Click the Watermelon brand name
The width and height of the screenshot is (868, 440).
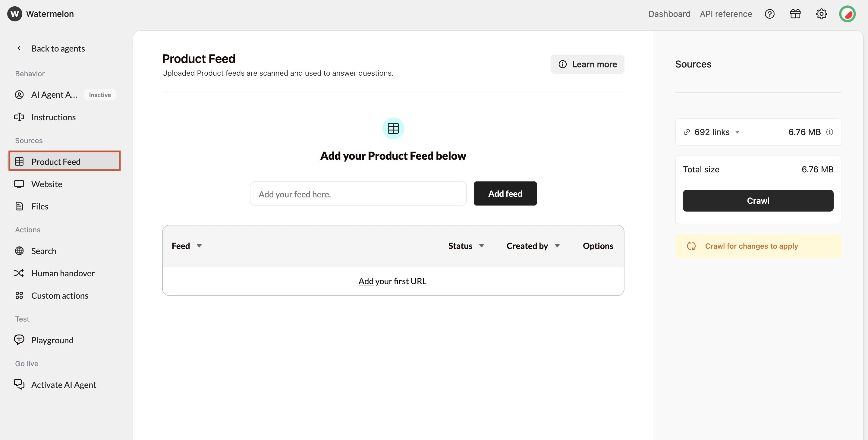[50, 14]
